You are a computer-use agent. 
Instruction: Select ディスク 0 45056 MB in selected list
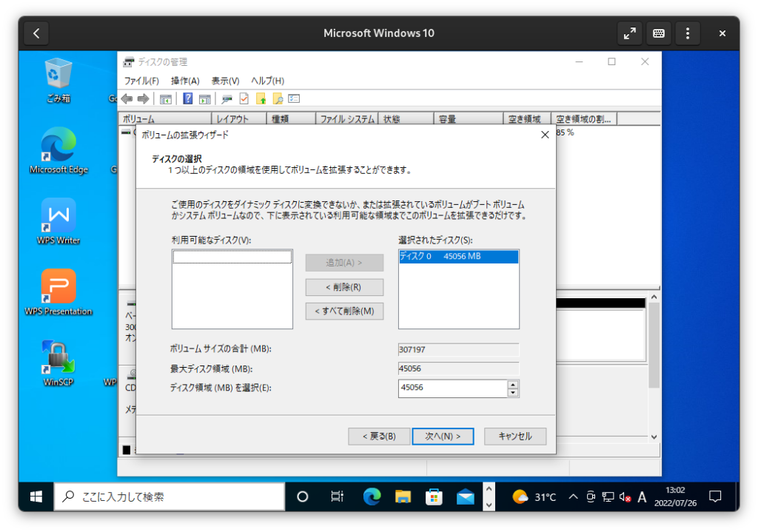tap(459, 257)
